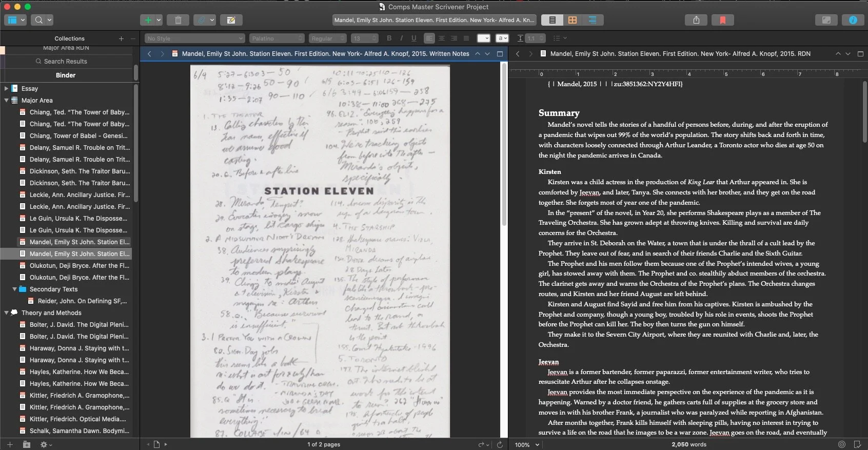Enter Composition Mode from the toolbar
This screenshot has height=450, width=868.
(x=826, y=20)
